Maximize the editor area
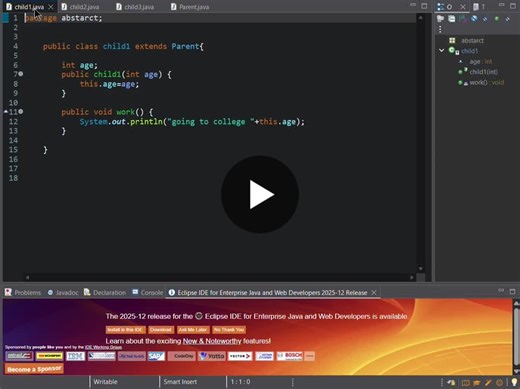Screen dimensions: 520x389 tap(424, 6)
